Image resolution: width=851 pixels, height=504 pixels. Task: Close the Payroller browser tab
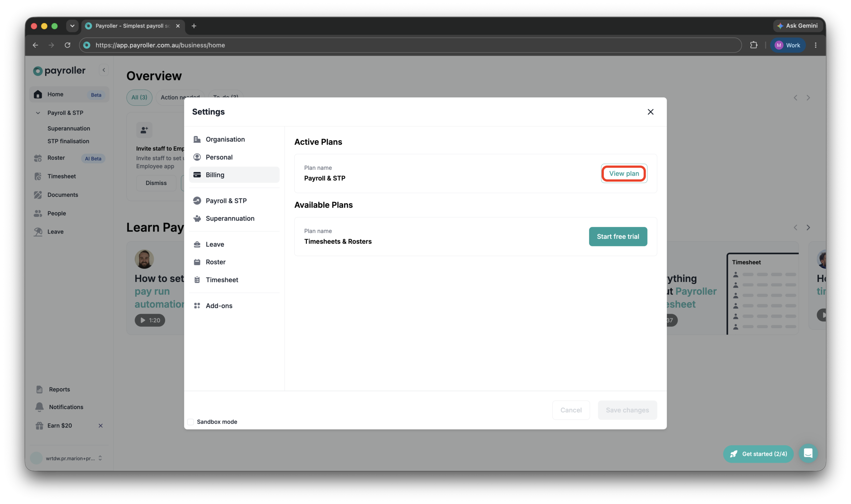pyautogui.click(x=178, y=26)
